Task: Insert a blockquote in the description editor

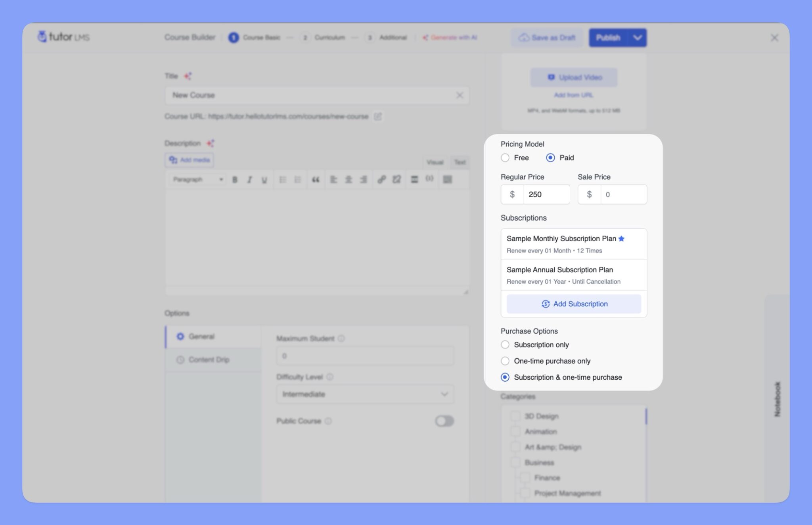Action: 316,179
